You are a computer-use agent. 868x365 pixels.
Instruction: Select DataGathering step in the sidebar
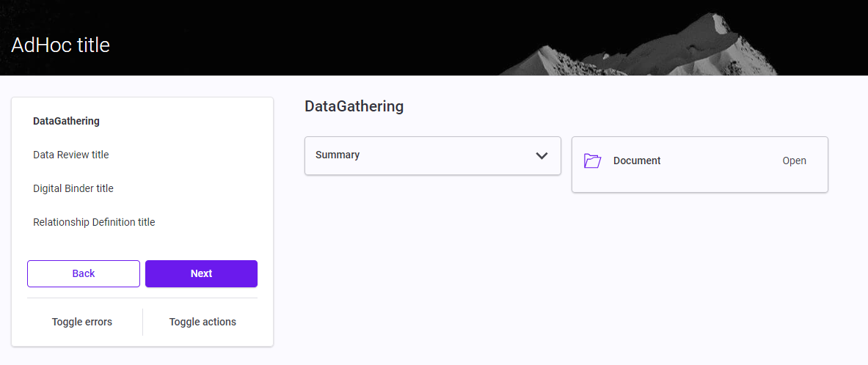click(x=66, y=121)
